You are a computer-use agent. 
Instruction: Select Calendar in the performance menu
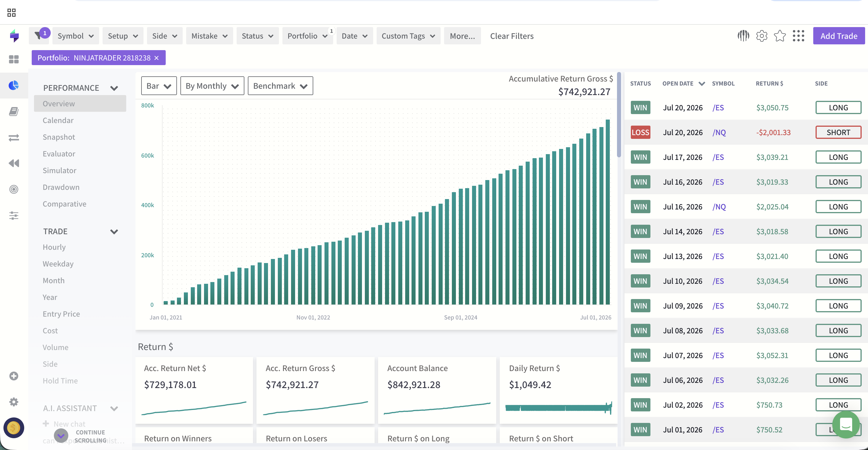[x=58, y=120]
